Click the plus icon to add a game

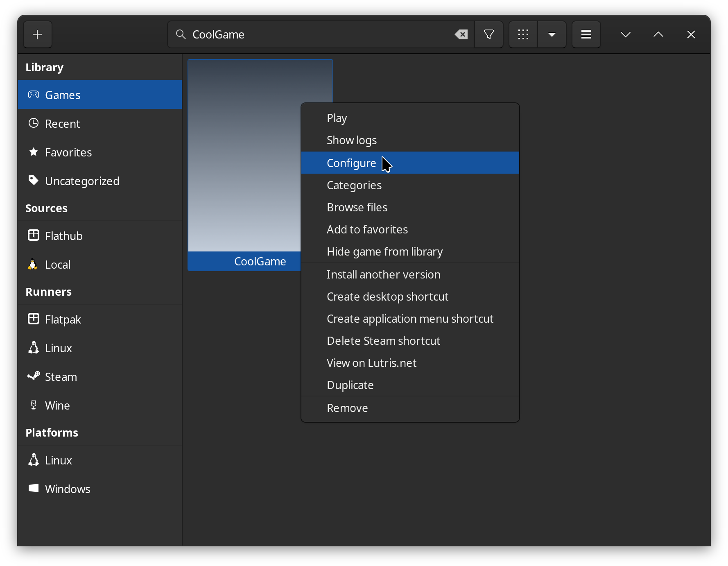37,35
